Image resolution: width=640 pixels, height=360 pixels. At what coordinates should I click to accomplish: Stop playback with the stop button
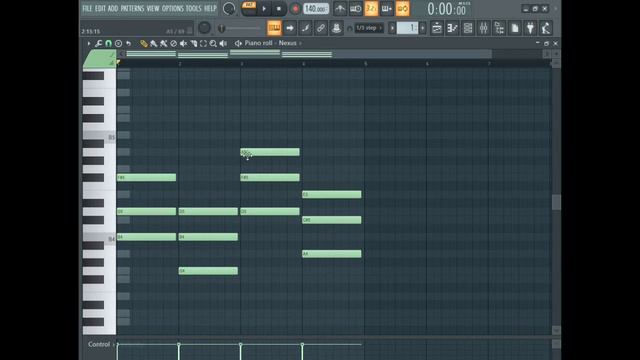[x=279, y=9]
